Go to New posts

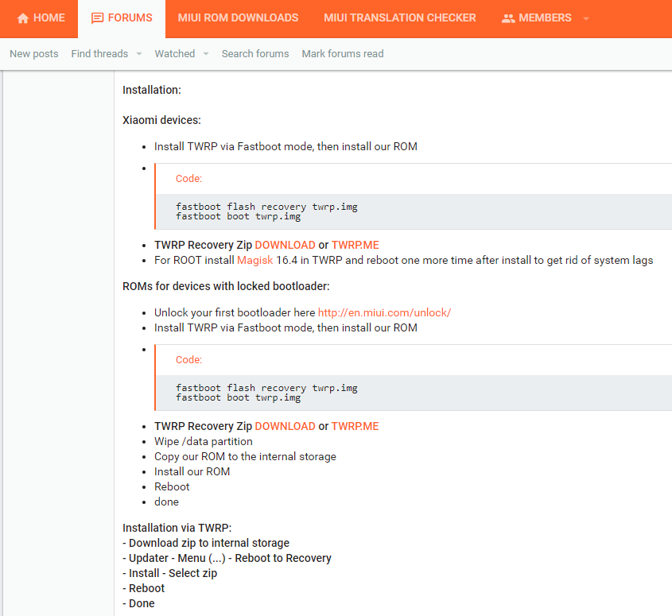34,53
